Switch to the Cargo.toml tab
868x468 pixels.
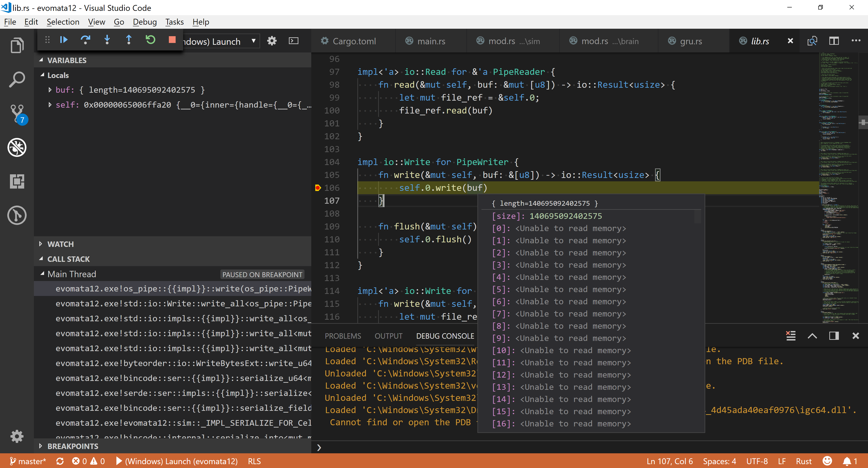click(x=353, y=41)
